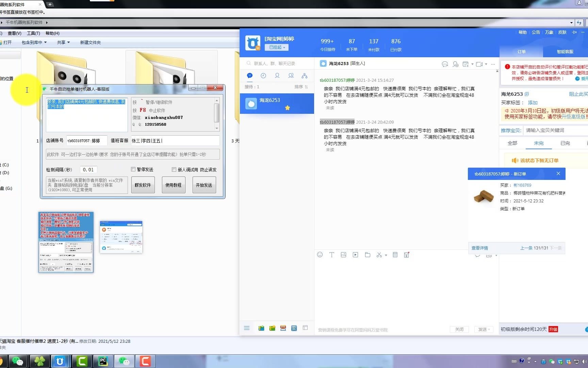Screen dimensions: 588x368
Task: Click the 上一条 link in order popup
Action: pyautogui.click(x=526, y=248)
